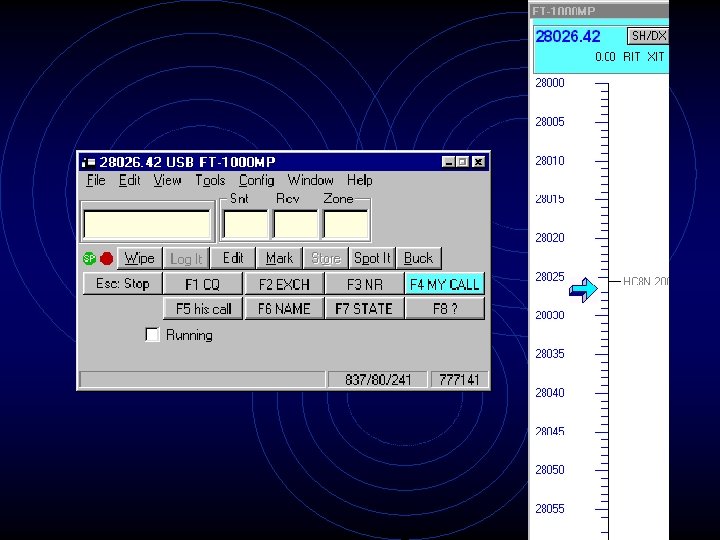The image size is (720, 540).
Task: Click the F6 NAME button
Action: tap(284, 308)
